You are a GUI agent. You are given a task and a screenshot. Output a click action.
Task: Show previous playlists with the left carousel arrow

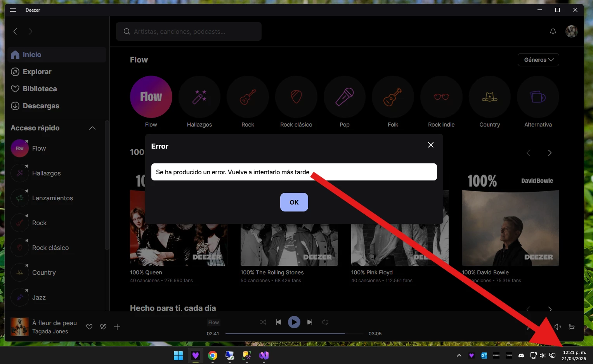point(528,153)
